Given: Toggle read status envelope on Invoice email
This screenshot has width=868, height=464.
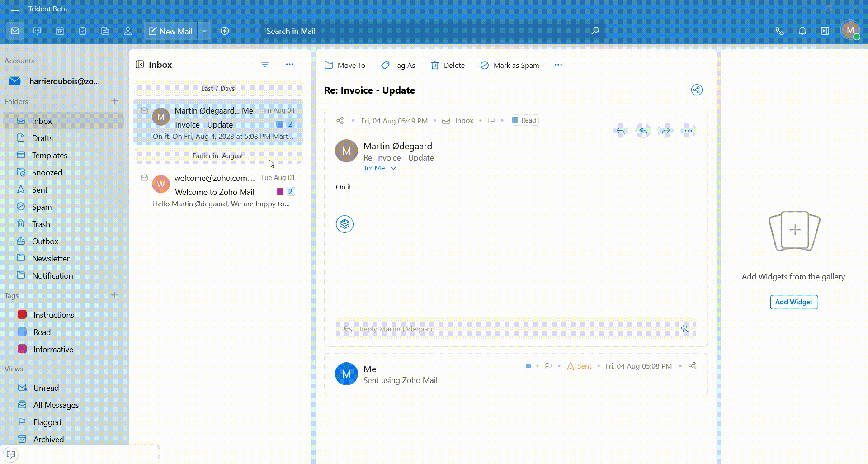Looking at the screenshot, I should 144,110.
